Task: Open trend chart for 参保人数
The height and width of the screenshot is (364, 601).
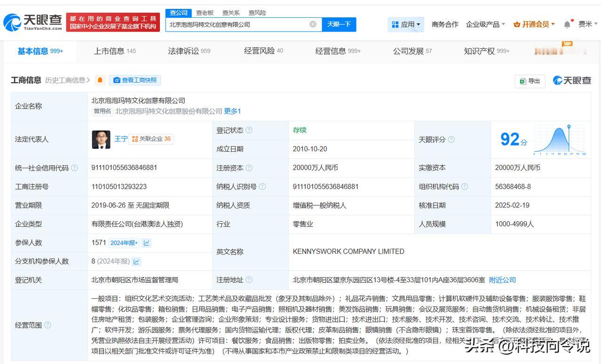Action: pyautogui.click(x=147, y=243)
